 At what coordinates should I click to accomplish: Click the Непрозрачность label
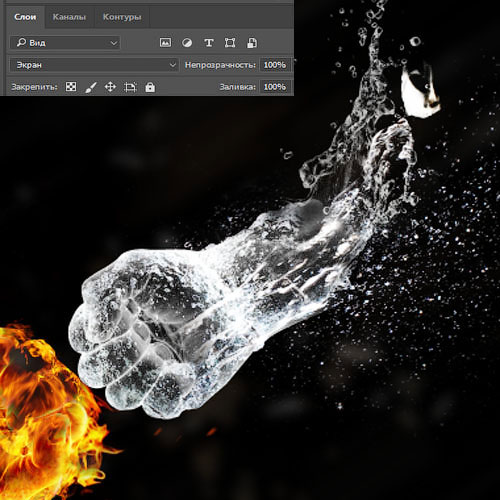click(220, 65)
